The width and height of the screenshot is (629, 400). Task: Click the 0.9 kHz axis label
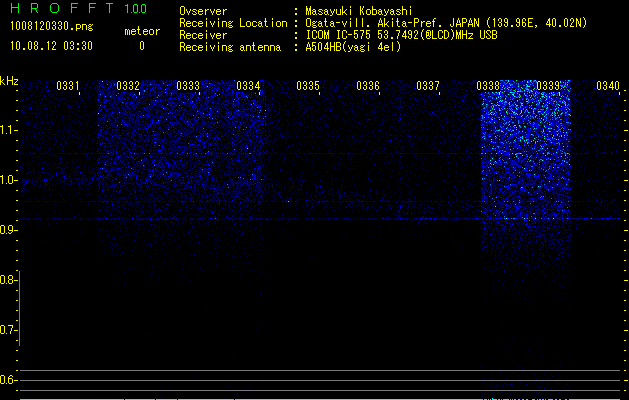pyautogui.click(x=9, y=230)
